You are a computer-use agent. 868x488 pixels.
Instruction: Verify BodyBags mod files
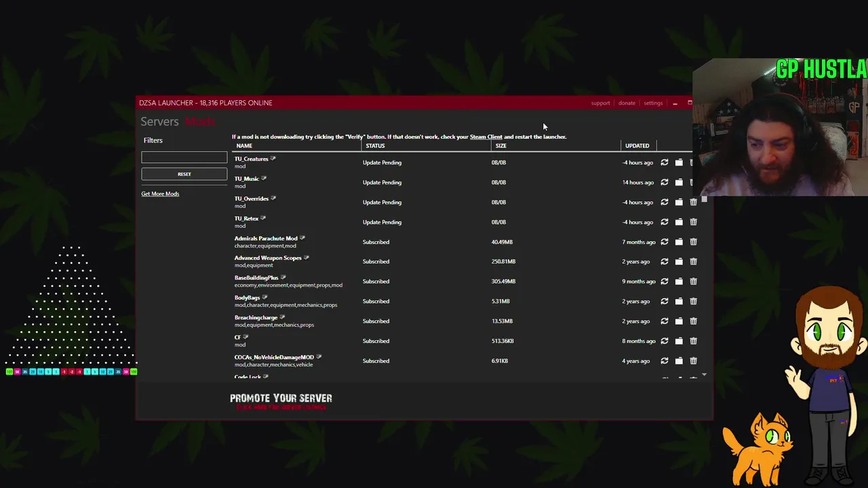(665, 301)
